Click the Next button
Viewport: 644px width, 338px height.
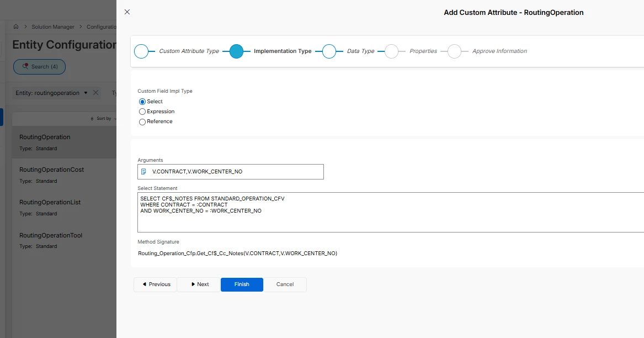tap(199, 284)
